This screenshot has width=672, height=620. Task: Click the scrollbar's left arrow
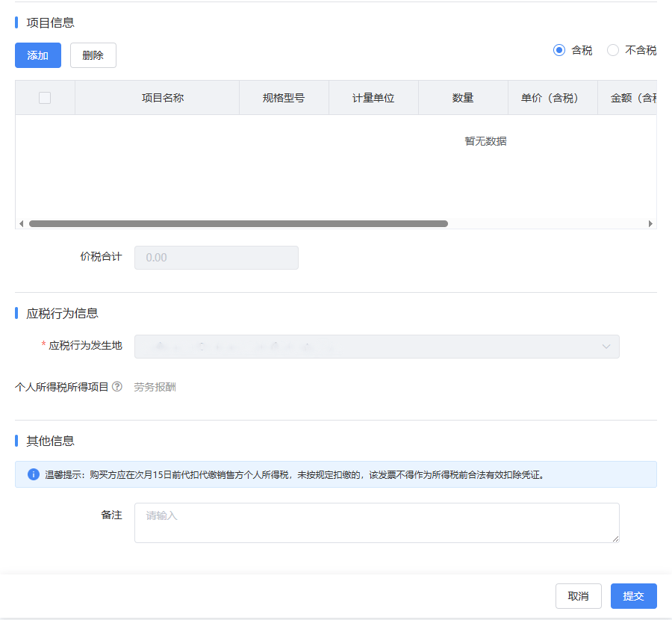pyautogui.click(x=21, y=223)
